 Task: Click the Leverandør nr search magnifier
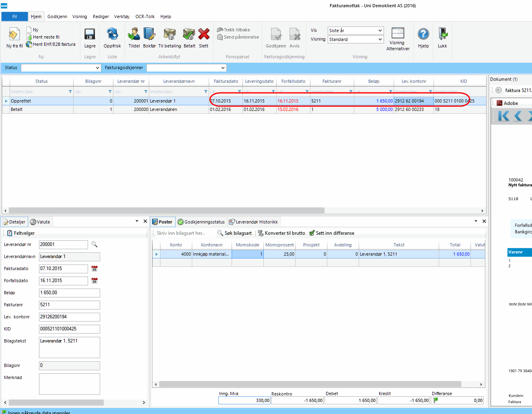[x=94, y=244]
